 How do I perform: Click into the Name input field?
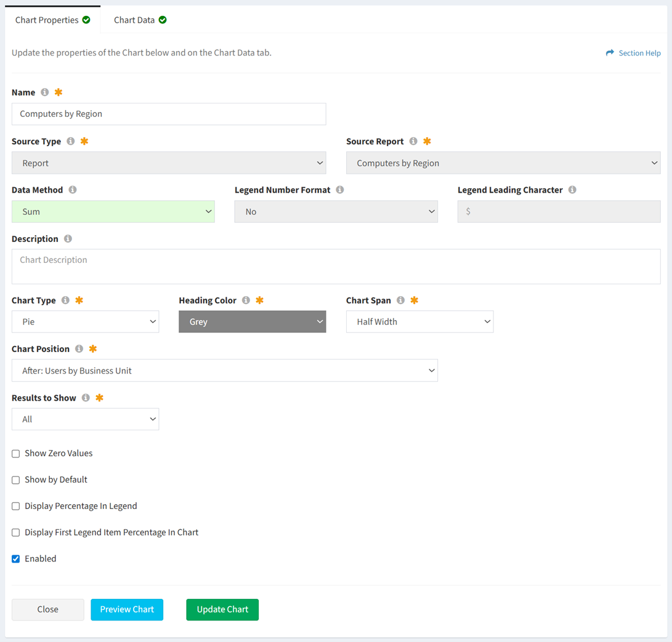coord(169,114)
